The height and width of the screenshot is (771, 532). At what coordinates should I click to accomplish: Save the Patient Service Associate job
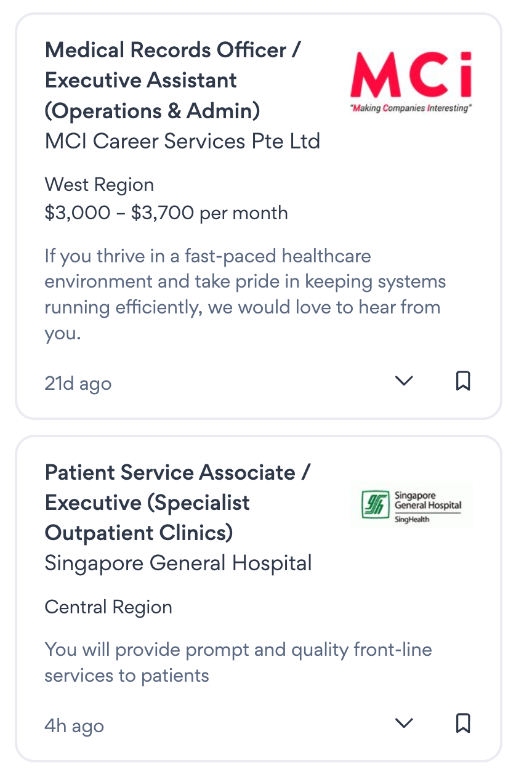[463, 722]
